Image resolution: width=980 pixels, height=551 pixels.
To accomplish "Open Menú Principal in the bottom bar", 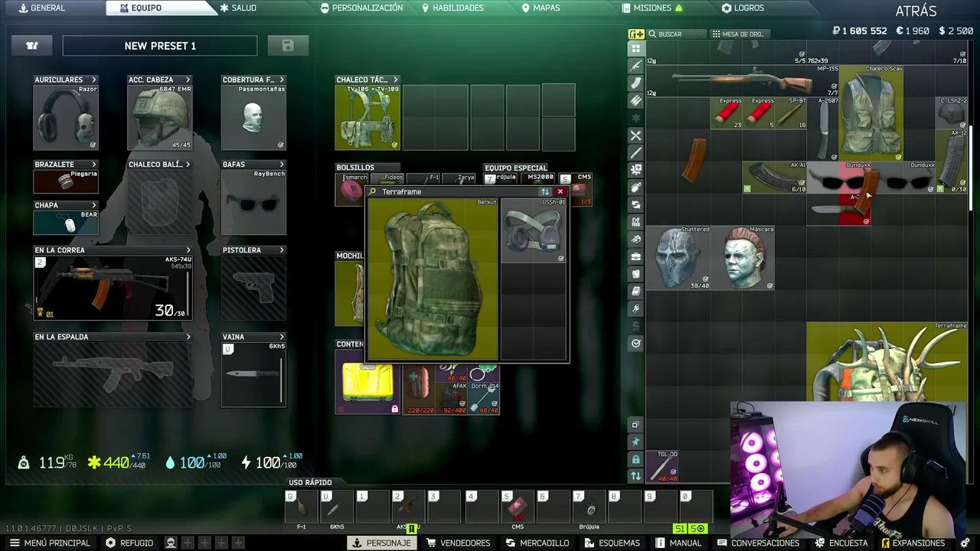I will pyautogui.click(x=50, y=543).
